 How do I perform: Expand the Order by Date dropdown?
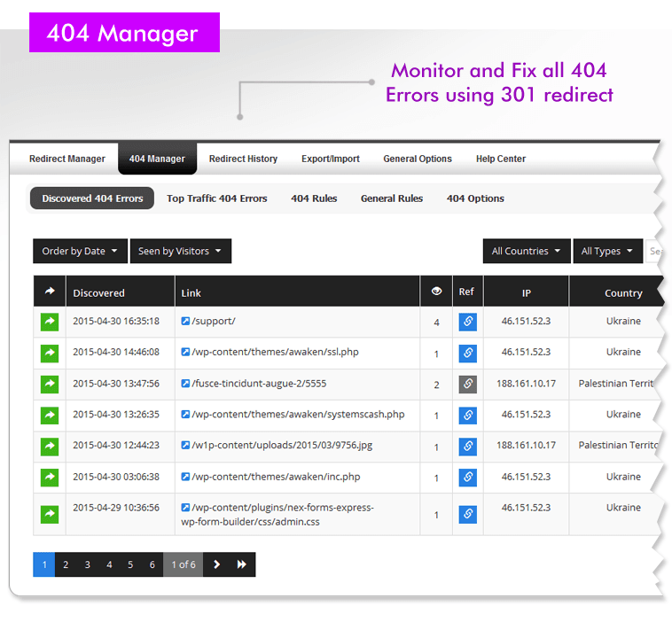[x=80, y=252]
